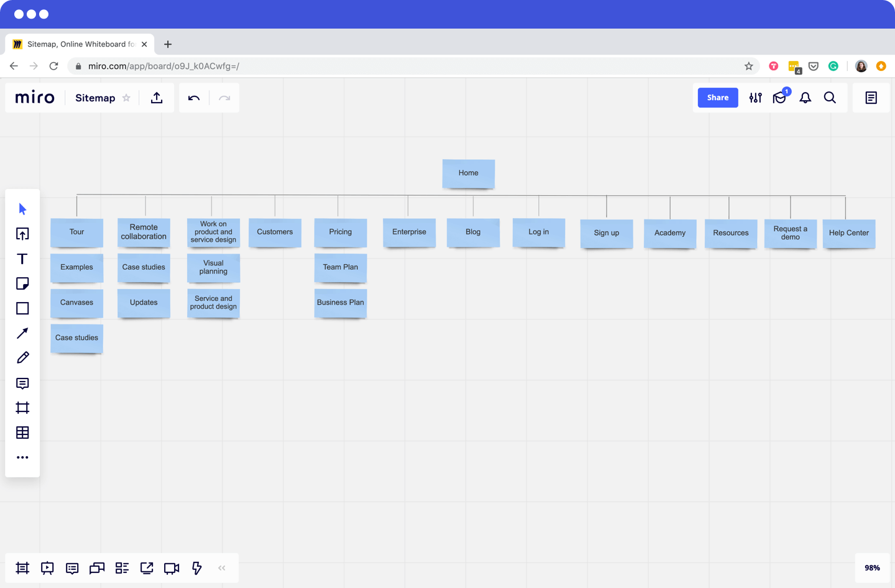Select the sticky note tool
Screen dimensions: 895x588
tap(22, 283)
